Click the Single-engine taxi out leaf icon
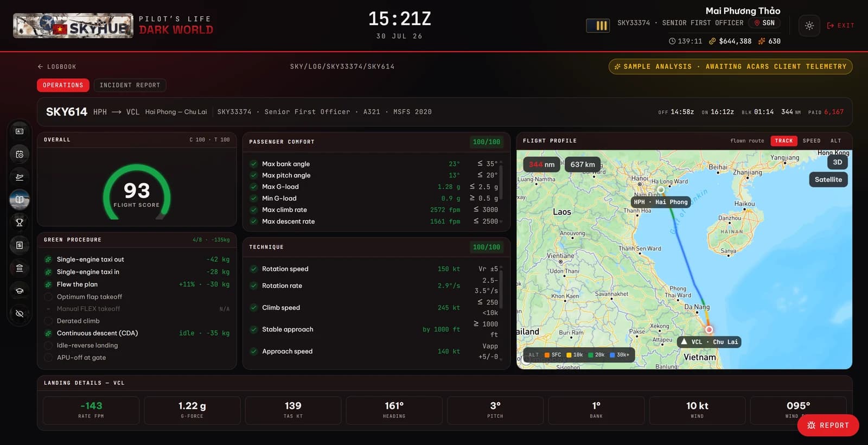 (x=48, y=259)
